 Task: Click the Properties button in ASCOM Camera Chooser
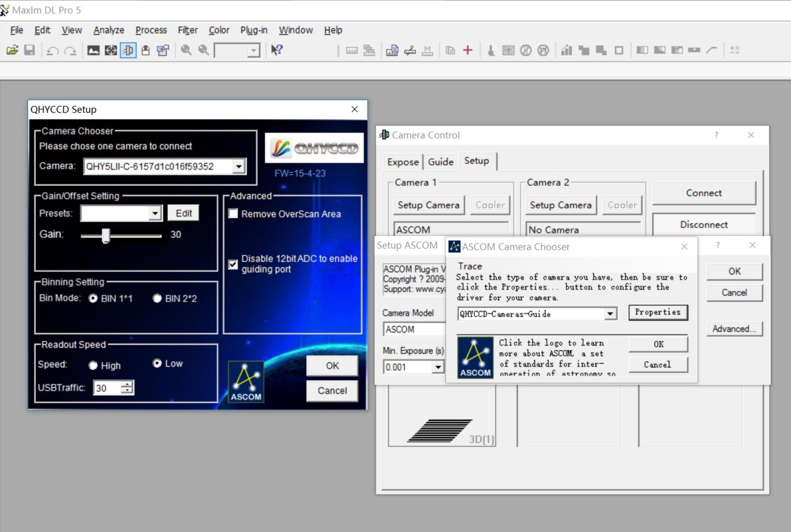coord(658,312)
